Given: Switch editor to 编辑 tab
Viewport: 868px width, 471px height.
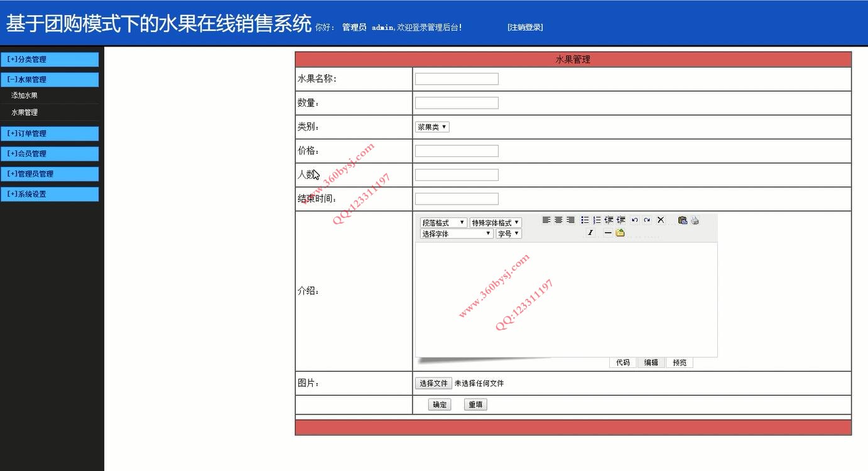Looking at the screenshot, I should point(651,362).
